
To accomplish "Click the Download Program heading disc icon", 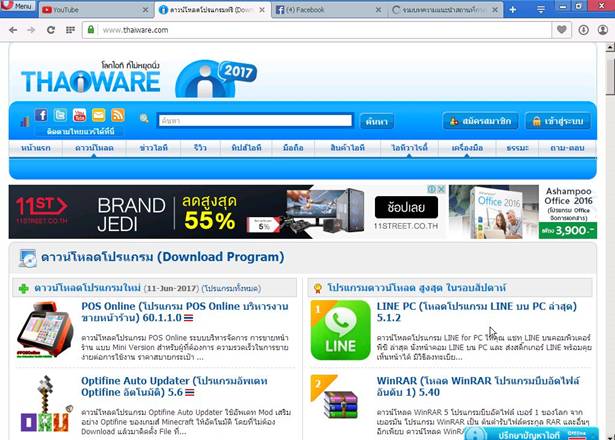I will [27, 258].
